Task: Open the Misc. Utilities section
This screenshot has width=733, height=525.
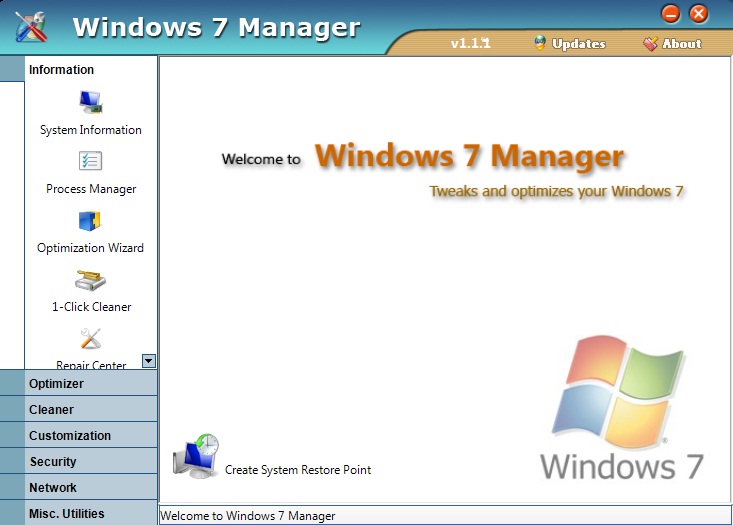Action: pyautogui.click(x=79, y=513)
